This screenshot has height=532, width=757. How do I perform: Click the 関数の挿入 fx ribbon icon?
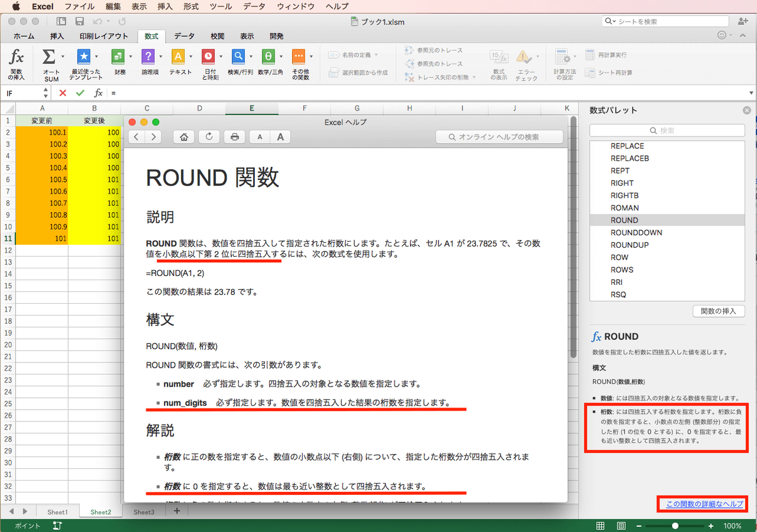pyautogui.click(x=17, y=57)
